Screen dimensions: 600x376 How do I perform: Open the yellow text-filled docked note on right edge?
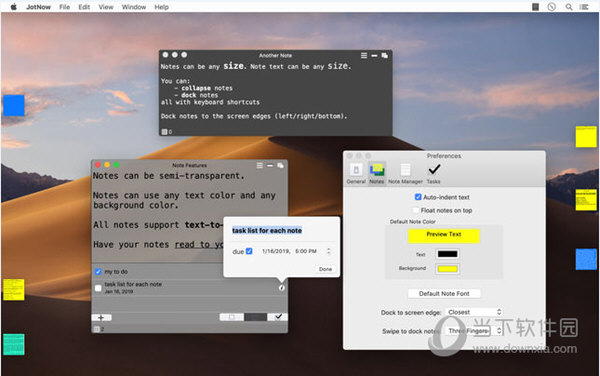pyautogui.click(x=586, y=200)
